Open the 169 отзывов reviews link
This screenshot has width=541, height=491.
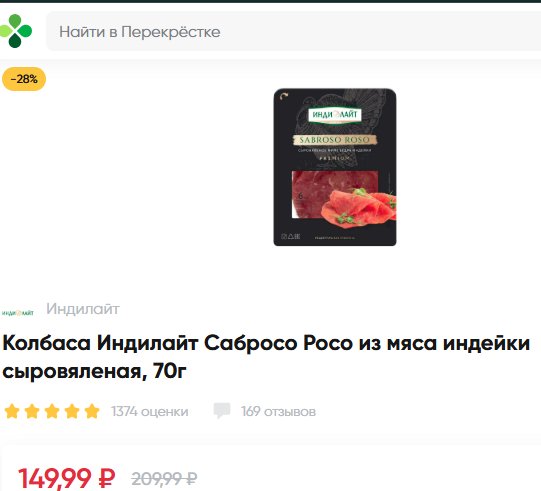pyautogui.click(x=278, y=412)
